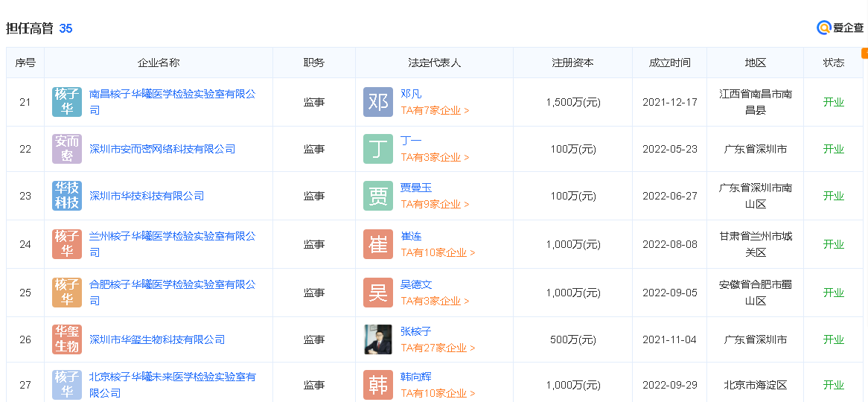The width and height of the screenshot is (868, 402).
Task: Open 深圳市华技科技有限公司 link
Action: 147,196
